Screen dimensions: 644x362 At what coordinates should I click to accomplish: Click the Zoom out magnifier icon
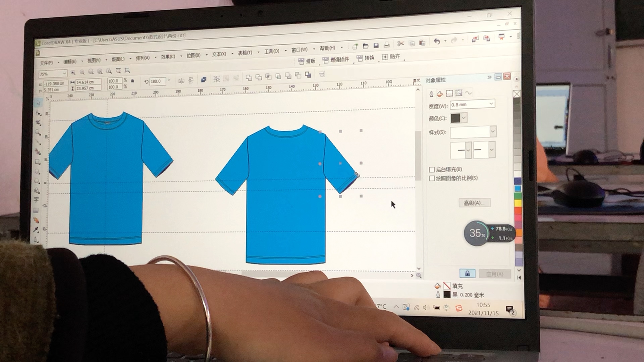point(82,72)
